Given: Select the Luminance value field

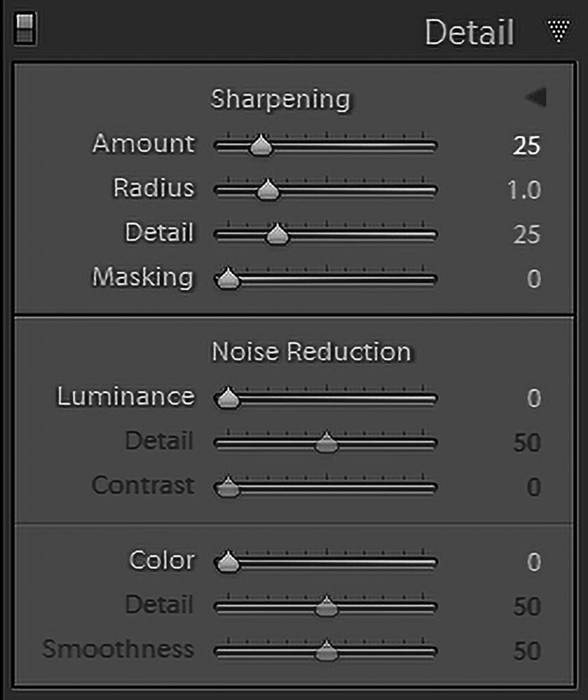Looking at the screenshot, I should pyautogui.click(x=534, y=398).
